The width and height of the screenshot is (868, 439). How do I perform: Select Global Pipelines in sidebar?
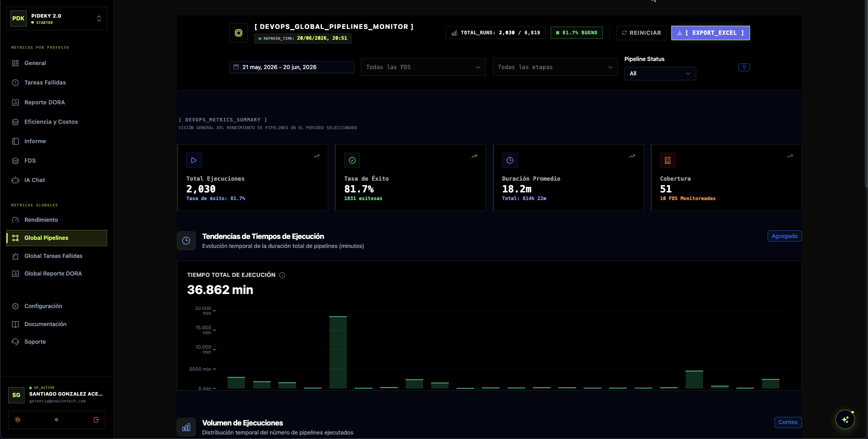tap(57, 238)
